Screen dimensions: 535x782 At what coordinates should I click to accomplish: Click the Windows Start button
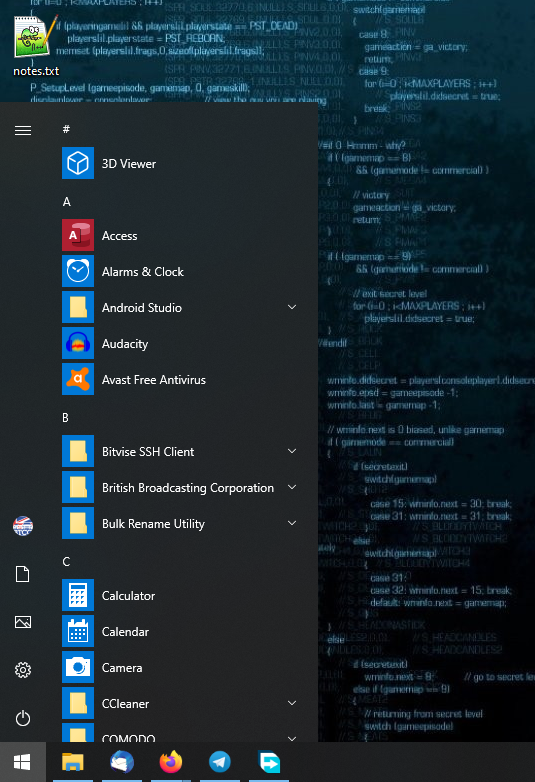(22, 762)
